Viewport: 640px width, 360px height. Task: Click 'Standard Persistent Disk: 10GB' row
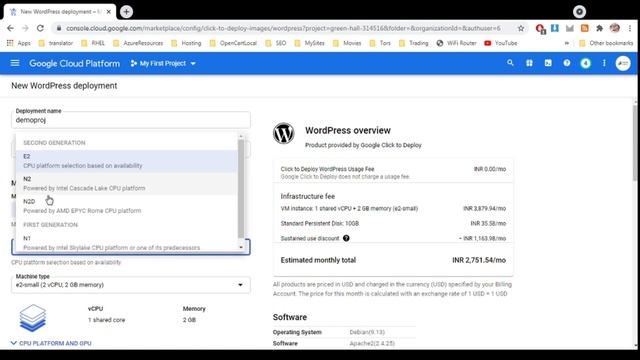[x=393, y=223]
